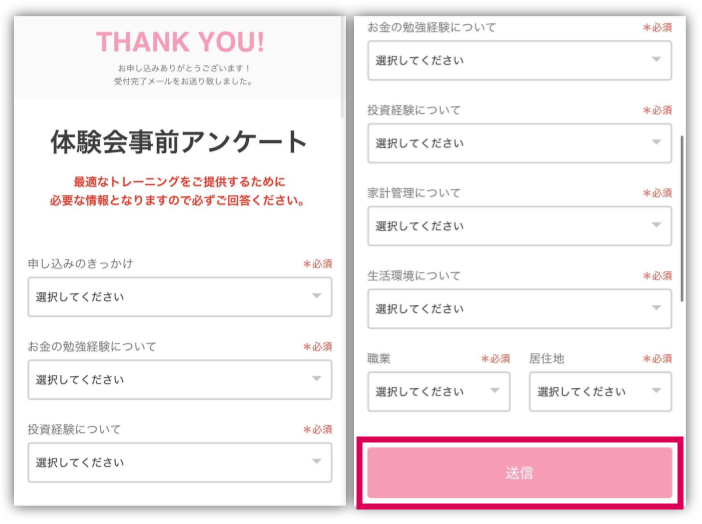Screen dimensions: 702x524
Task: Click the arrow on the 職業 select box
Action: [495, 391]
